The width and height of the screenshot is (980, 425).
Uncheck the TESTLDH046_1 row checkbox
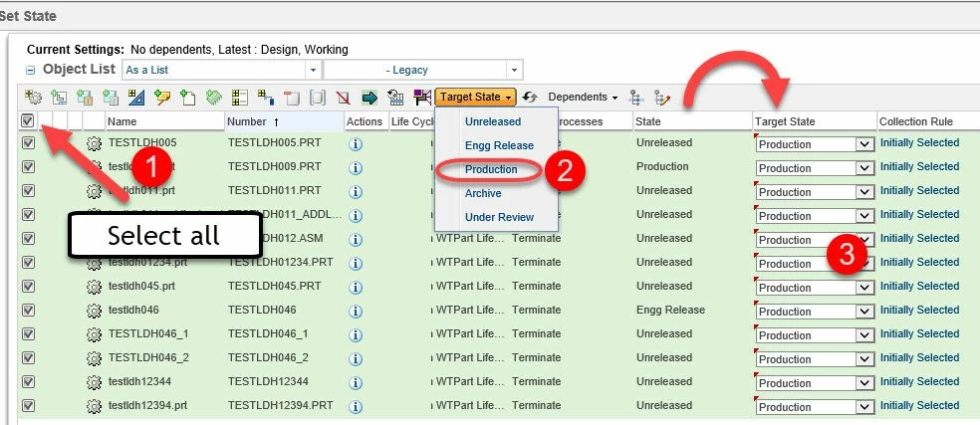(28, 333)
